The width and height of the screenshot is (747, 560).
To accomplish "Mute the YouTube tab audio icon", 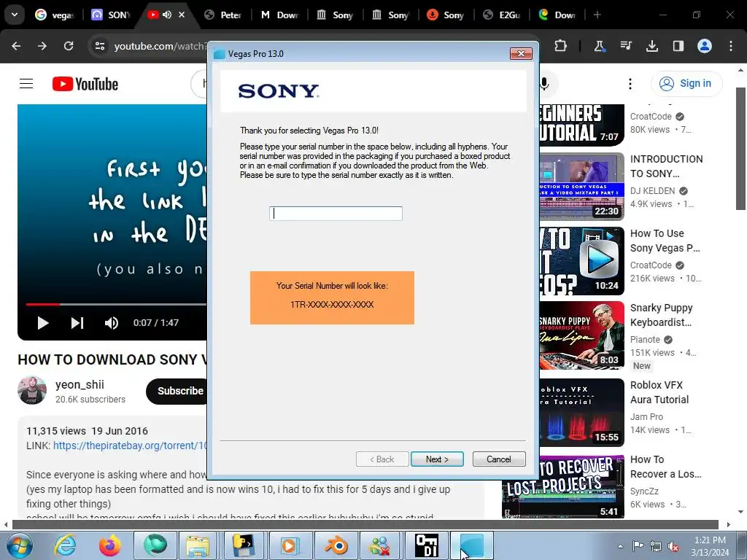I will point(167,15).
